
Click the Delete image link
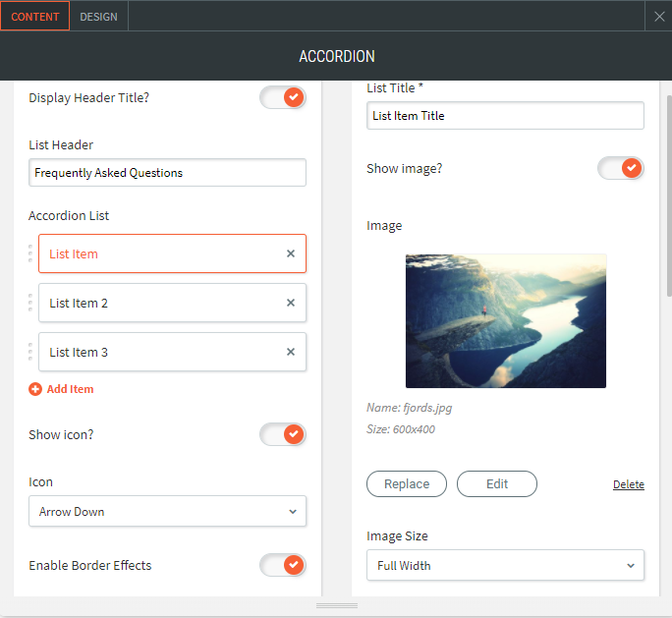(x=629, y=484)
